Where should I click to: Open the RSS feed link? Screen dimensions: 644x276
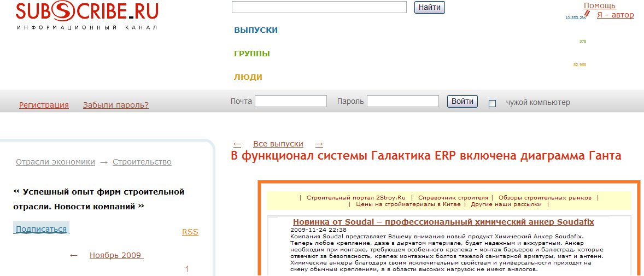tap(190, 232)
